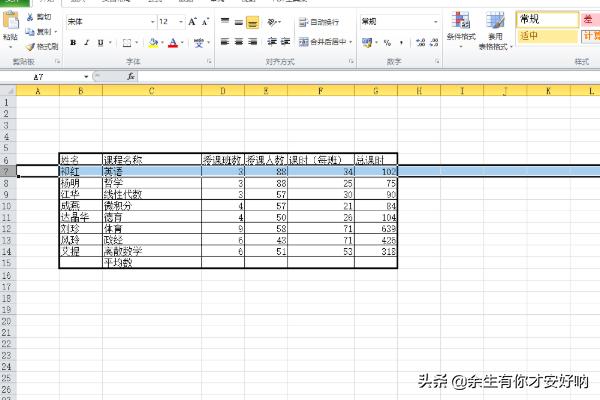Apply the 常规 (Normal) cell style
Viewport: 600px width, 400px height.
[x=547, y=19]
